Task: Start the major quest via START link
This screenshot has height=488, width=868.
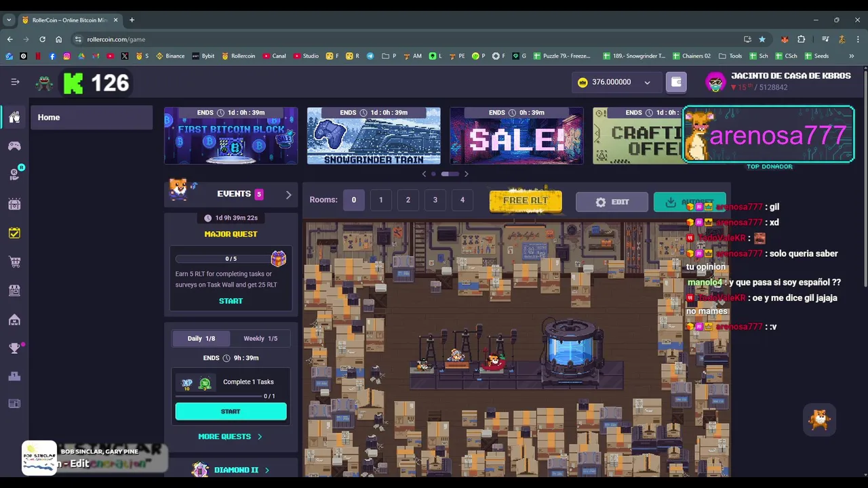Action: 231,301
